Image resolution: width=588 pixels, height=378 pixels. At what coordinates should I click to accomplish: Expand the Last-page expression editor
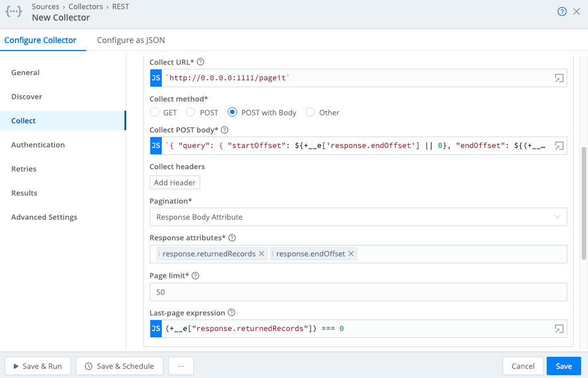[559, 329]
